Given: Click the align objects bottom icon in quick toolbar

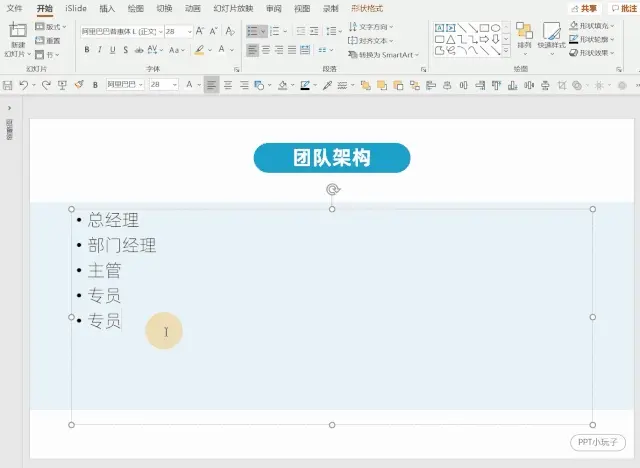Looking at the screenshot, I should tap(512, 85).
